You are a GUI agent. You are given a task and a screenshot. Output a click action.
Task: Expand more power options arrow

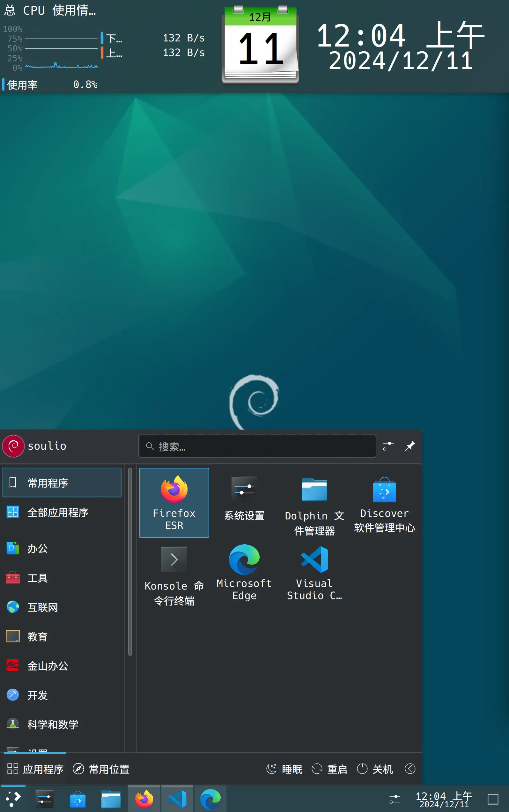(x=410, y=769)
